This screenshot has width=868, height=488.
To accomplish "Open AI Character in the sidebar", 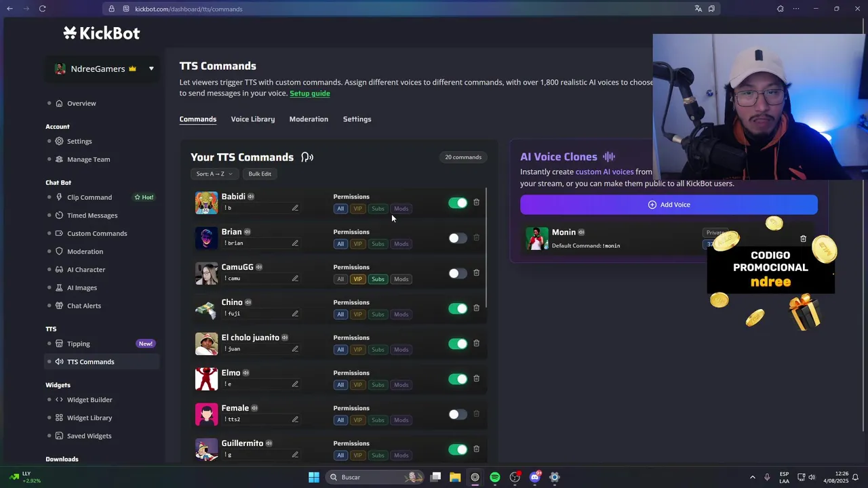I will point(86,270).
